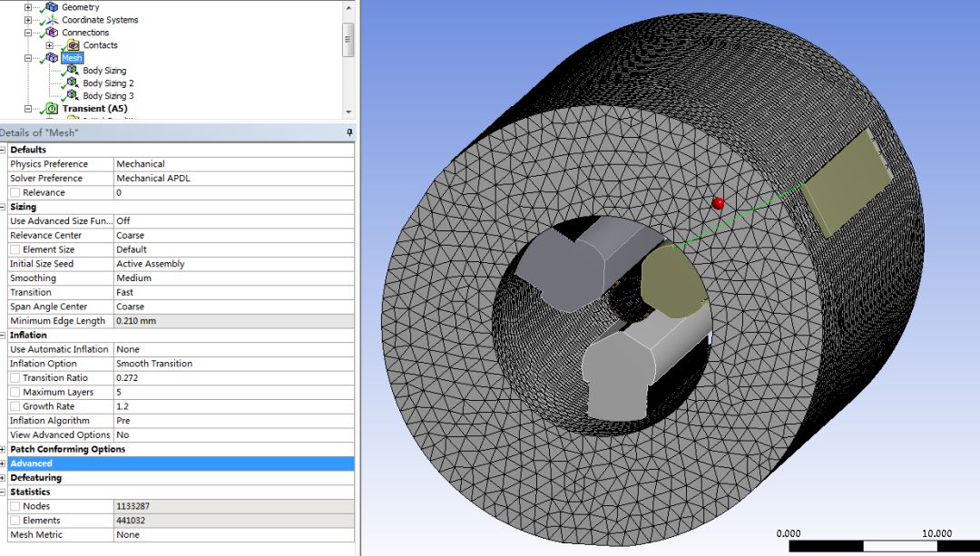This screenshot has height=556, width=980.
Task: Expand the Geometry tree node
Action: coord(28,7)
